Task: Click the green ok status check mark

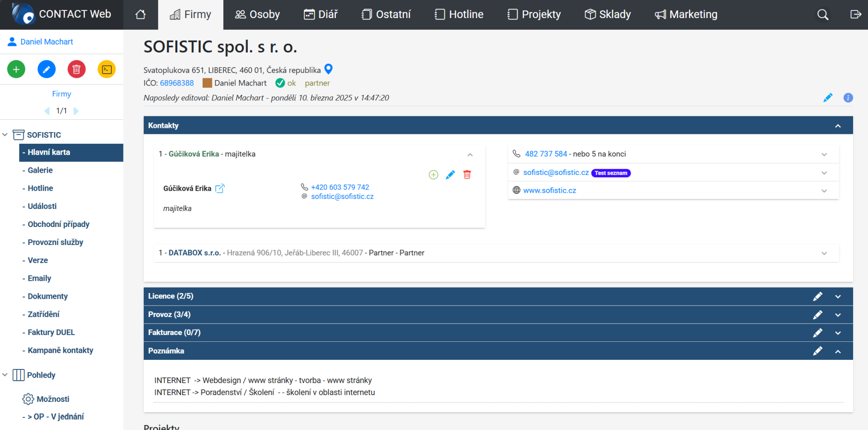Action: (x=280, y=83)
